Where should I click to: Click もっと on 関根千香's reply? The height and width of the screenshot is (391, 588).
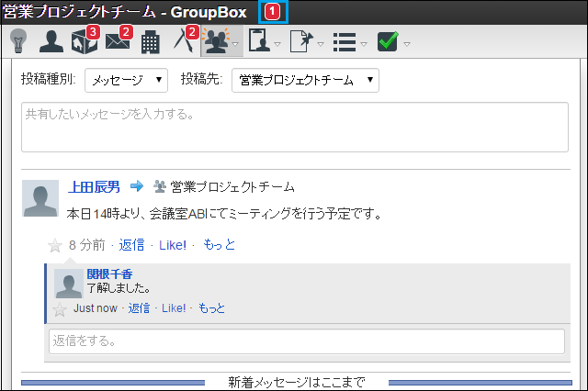(x=211, y=308)
